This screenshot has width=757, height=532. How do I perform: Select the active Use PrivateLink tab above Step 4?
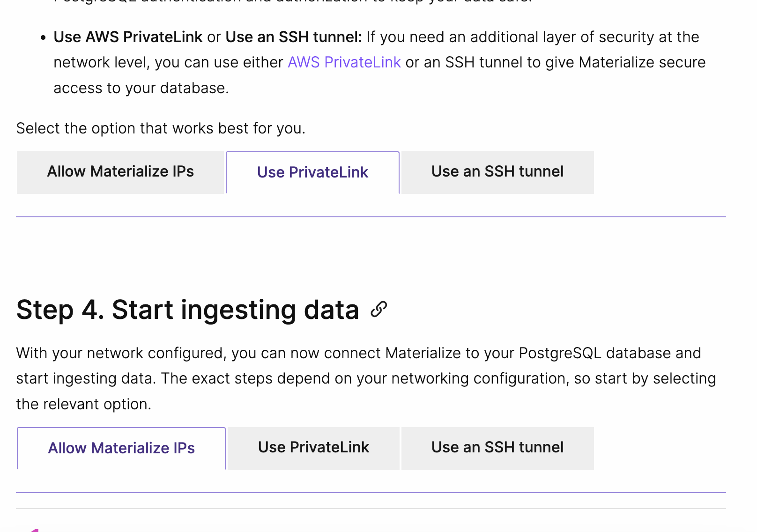pos(312,172)
